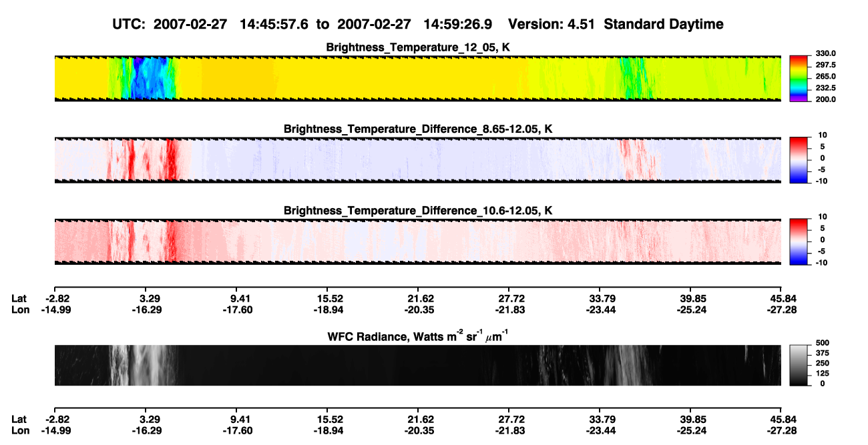Click the Brightness_Temperature_Difference_8.65-12.05 panel title
This screenshot has width=868, height=445.
point(418,128)
